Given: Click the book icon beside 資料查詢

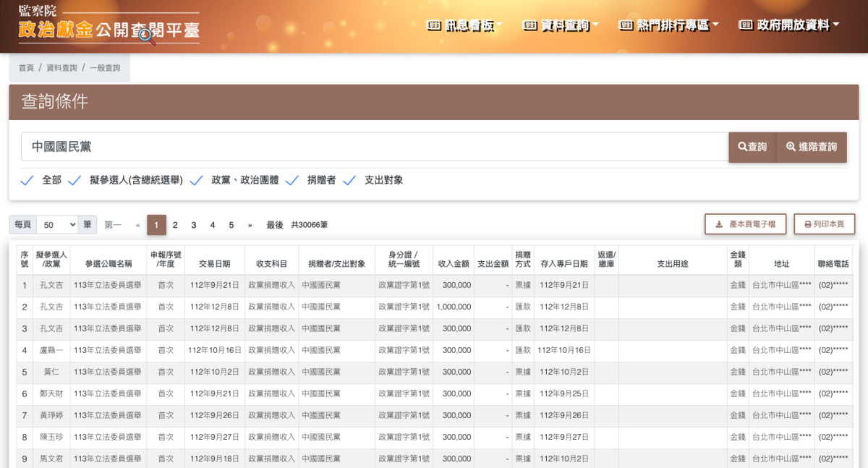Looking at the screenshot, I should (x=529, y=25).
